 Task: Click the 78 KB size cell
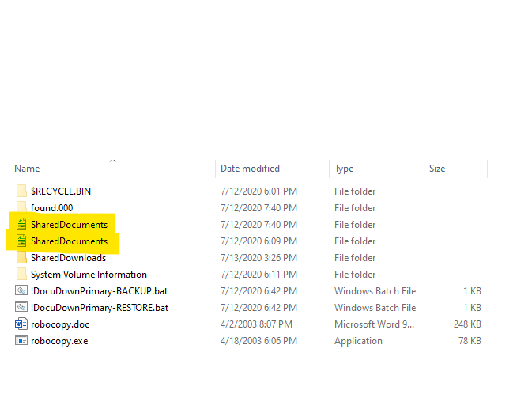[x=470, y=341]
